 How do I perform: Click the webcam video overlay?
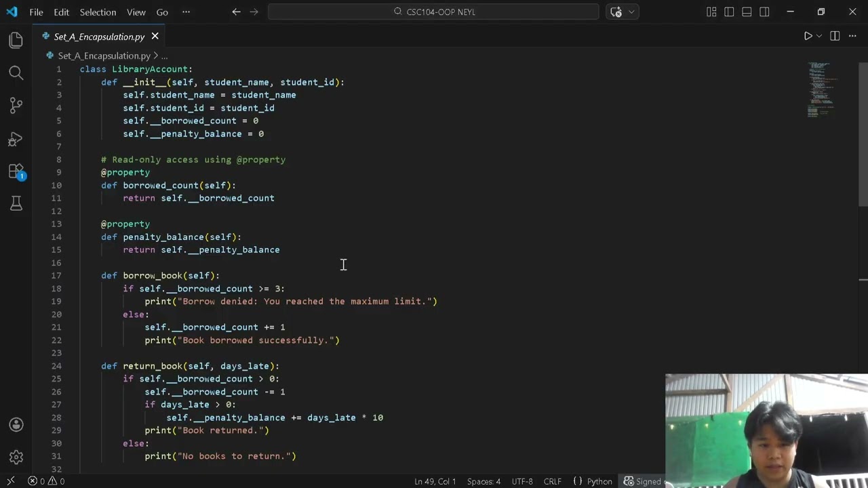(766, 430)
